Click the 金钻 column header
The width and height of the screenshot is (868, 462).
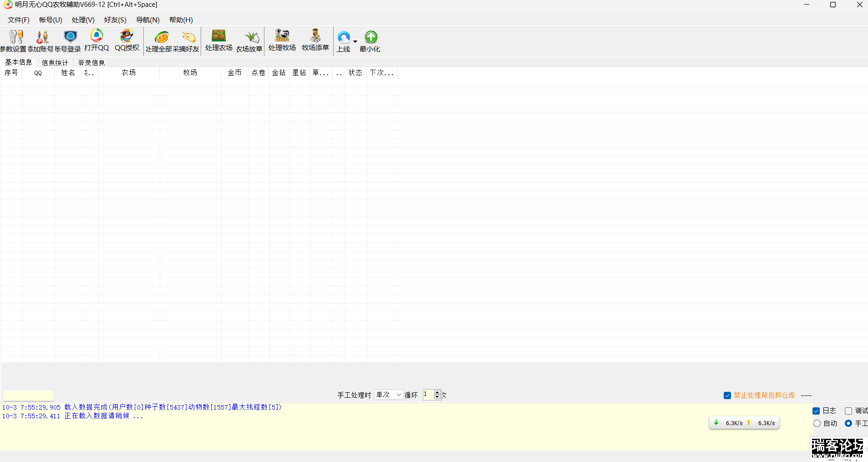(279, 73)
